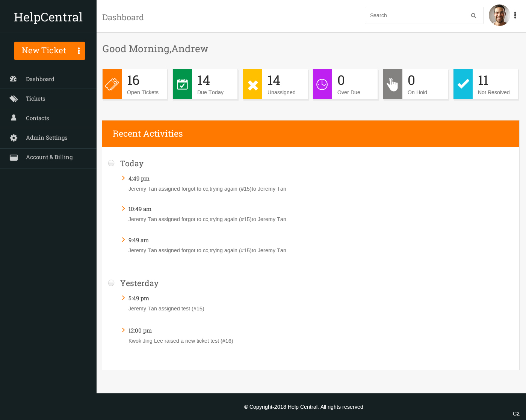526x420 pixels.
Task: Click the search magnifier icon
Action: tap(473, 16)
